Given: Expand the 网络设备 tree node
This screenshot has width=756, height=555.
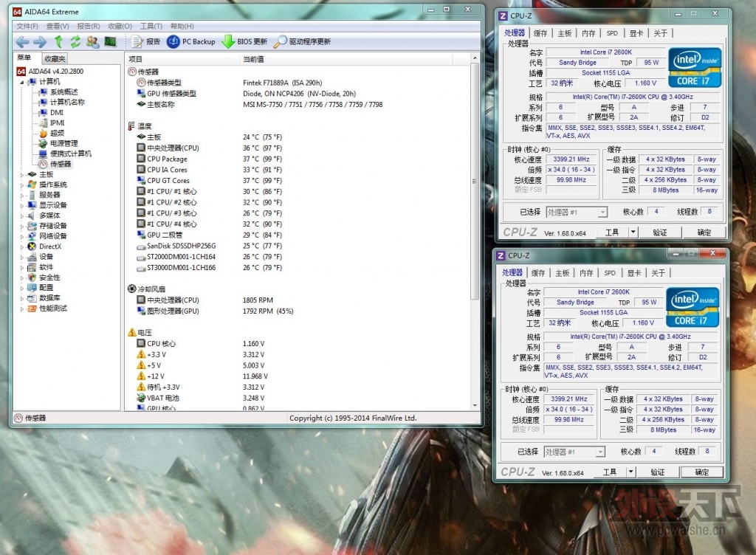Looking at the screenshot, I should [21, 237].
